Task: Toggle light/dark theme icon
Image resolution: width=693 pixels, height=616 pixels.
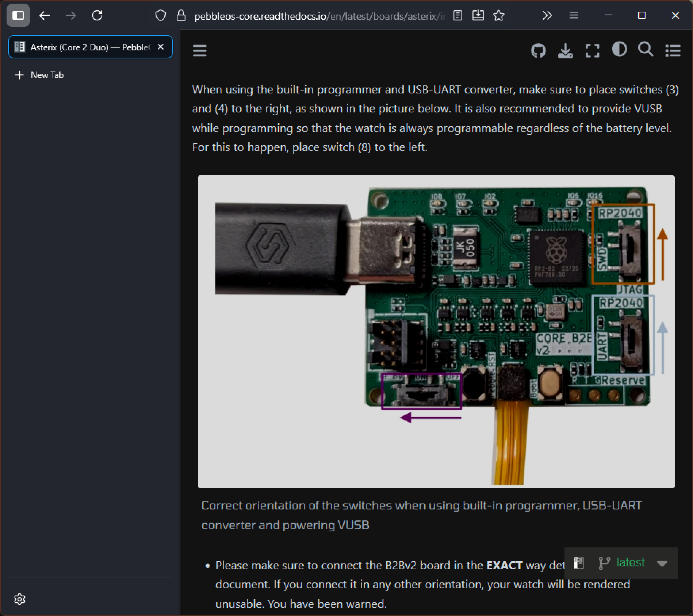Action: tap(619, 49)
